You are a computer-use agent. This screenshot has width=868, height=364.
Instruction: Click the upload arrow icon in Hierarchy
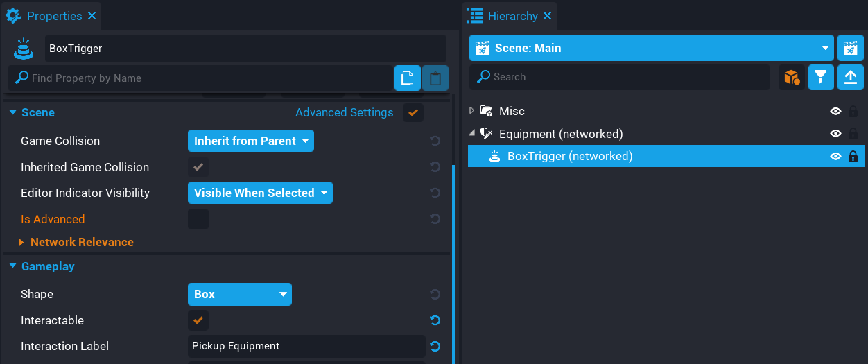pyautogui.click(x=850, y=77)
